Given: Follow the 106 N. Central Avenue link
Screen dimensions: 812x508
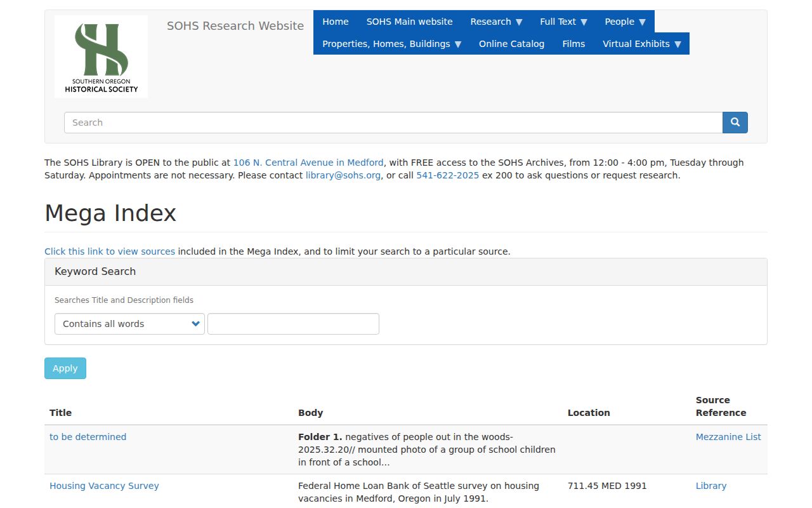Looking at the screenshot, I should pos(308,163).
